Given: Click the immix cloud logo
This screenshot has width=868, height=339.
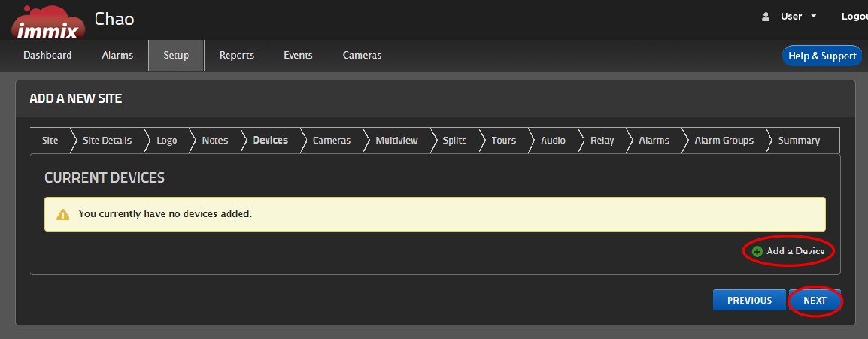Looking at the screenshot, I should (x=47, y=22).
